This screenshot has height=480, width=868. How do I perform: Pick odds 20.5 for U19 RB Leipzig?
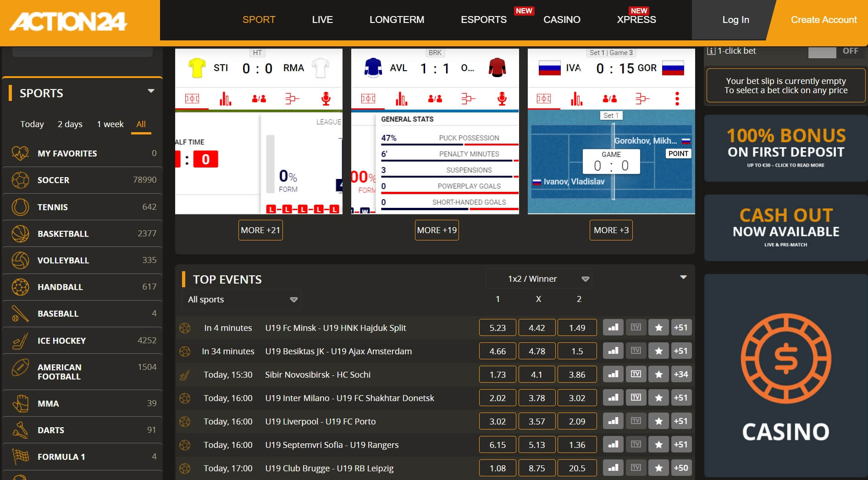[577, 468]
